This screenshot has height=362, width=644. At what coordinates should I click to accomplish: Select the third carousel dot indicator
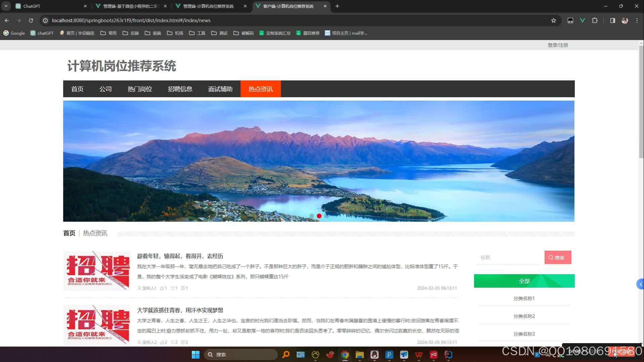[x=327, y=216]
